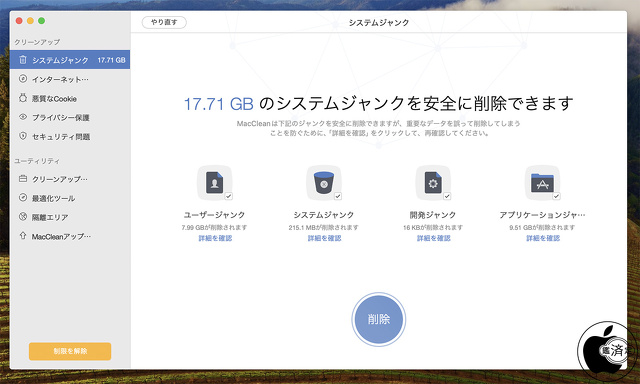640x384 pixels.
Task: Click the セキュリティ問題 shield icon
Action: 23,136
